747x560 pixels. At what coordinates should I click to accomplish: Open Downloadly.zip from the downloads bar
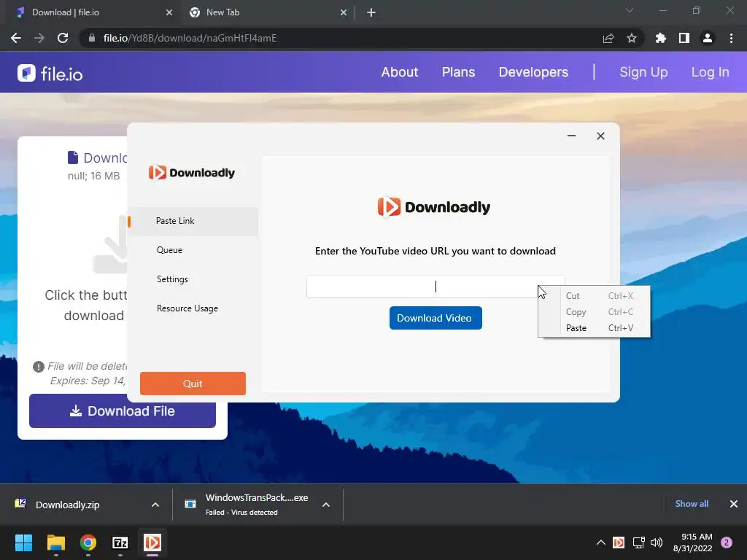(67, 505)
